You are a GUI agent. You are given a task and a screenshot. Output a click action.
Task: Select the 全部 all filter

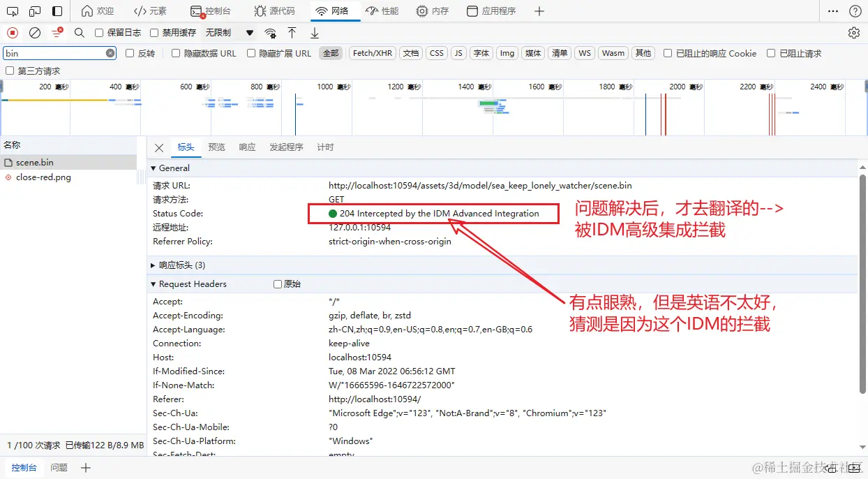pyautogui.click(x=331, y=53)
